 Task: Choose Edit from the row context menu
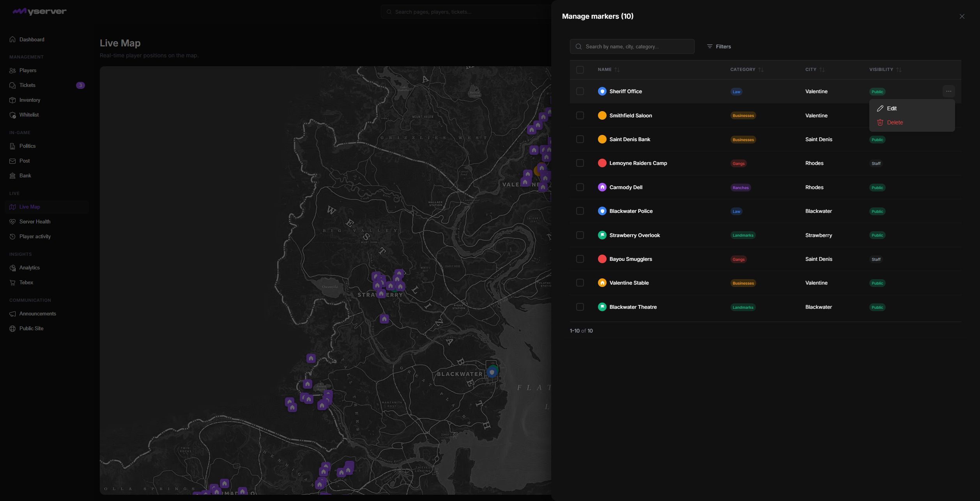912,108
